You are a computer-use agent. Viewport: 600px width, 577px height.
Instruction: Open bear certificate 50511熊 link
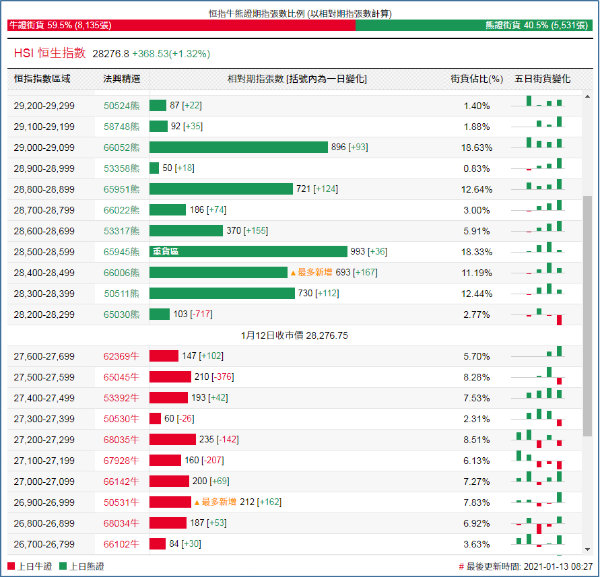click(x=121, y=293)
